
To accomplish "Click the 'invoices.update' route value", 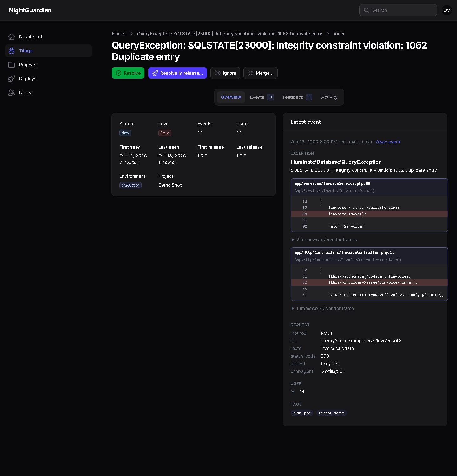I will point(337,348).
